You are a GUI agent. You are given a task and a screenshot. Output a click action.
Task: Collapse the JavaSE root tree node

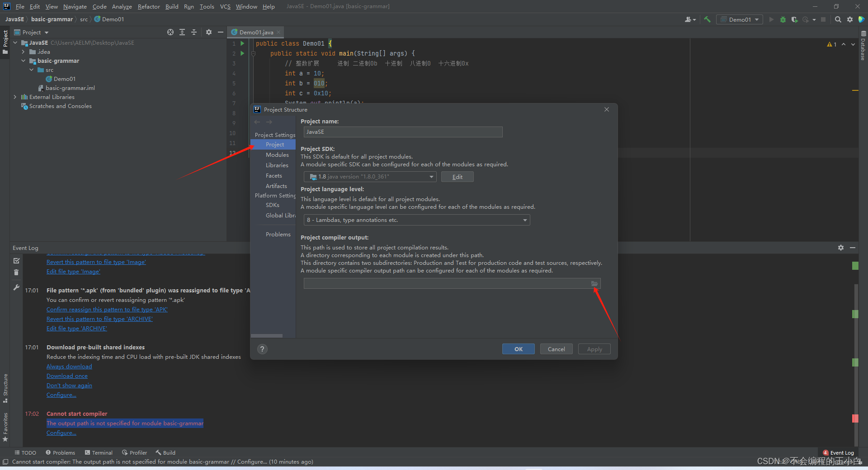(15, 42)
